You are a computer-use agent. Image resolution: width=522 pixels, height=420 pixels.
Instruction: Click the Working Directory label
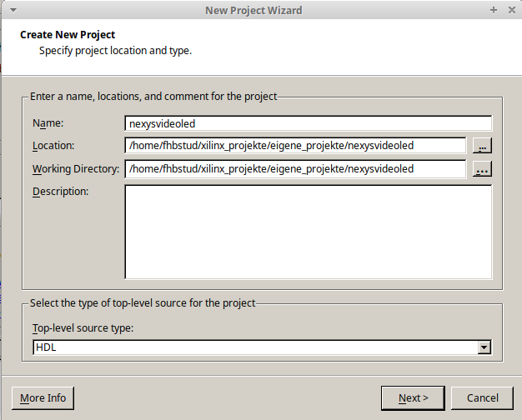(76, 169)
